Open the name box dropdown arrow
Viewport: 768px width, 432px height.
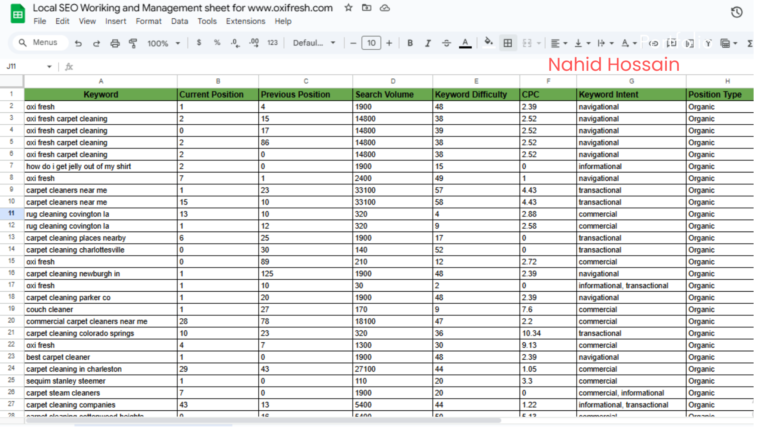tap(49, 67)
